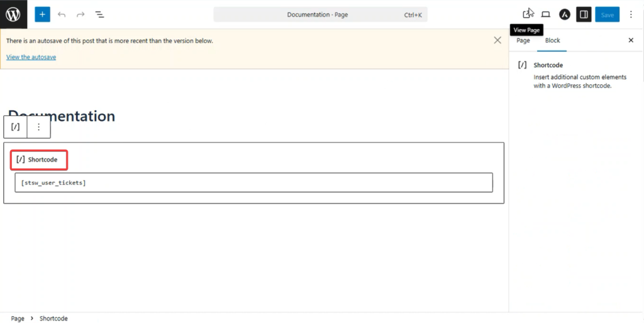Open the View the autosave link
The image size is (644, 323).
pyautogui.click(x=31, y=57)
